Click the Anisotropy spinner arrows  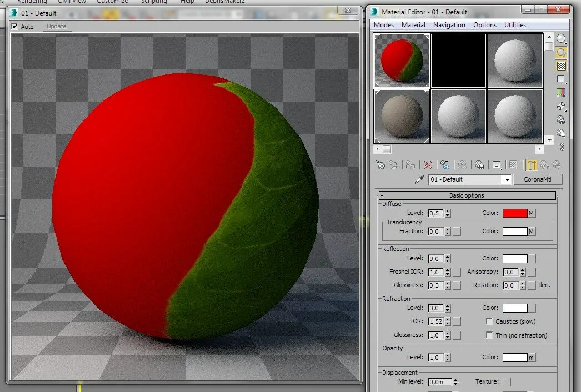(x=523, y=272)
